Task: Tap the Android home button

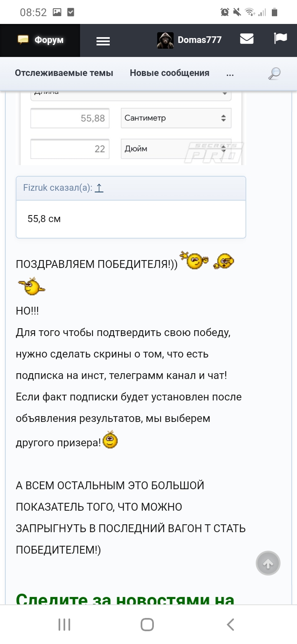Action: coord(147,624)
